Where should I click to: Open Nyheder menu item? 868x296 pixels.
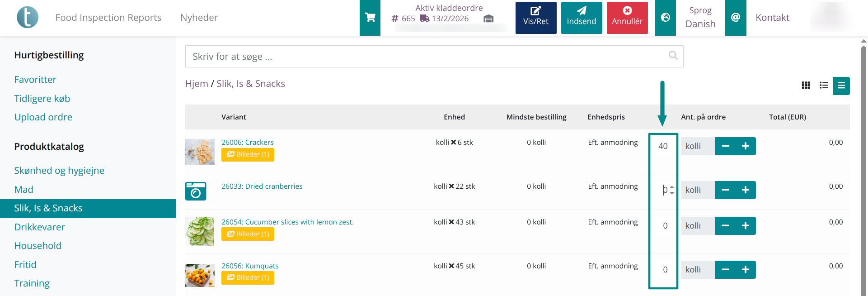coord(199,18)
